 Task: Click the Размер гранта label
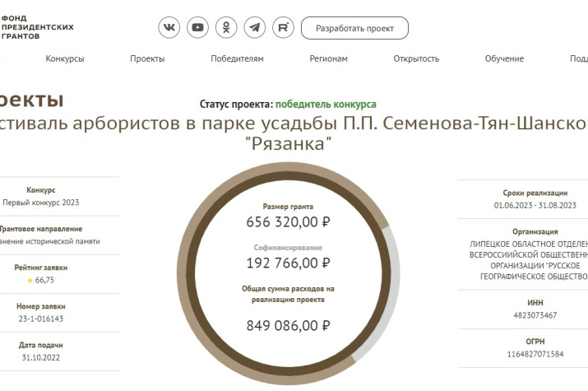pyautogui.click(x=288, y=207)
